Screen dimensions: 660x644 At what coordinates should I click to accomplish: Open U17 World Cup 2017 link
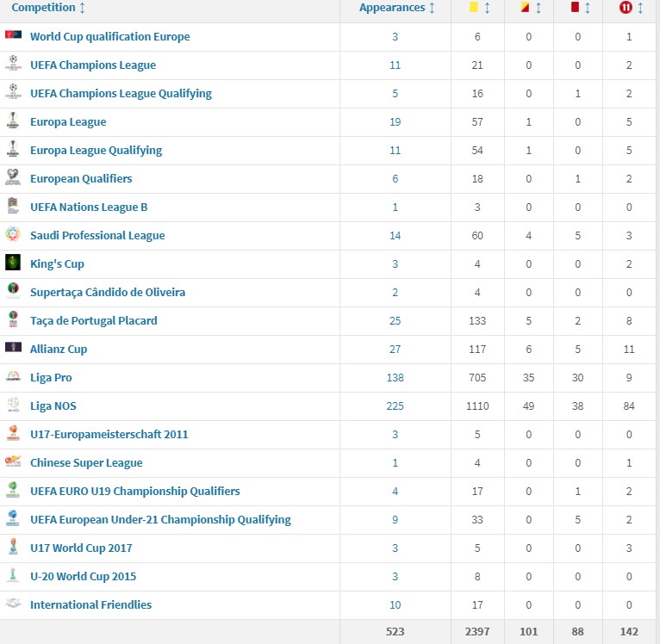coord(81,548)
